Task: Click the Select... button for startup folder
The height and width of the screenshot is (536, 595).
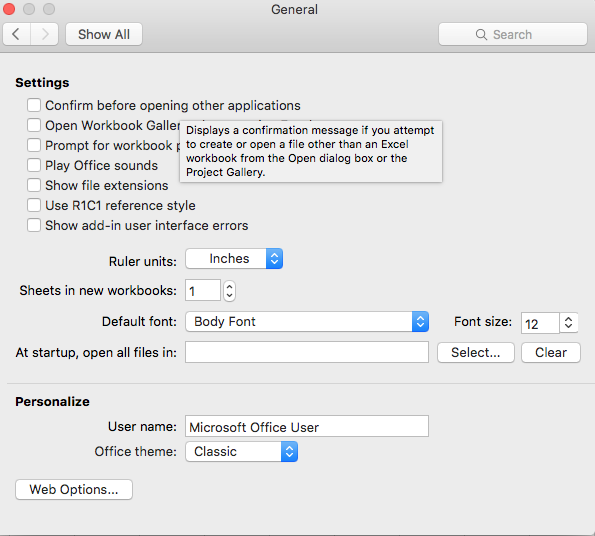Action: [476, 352]
